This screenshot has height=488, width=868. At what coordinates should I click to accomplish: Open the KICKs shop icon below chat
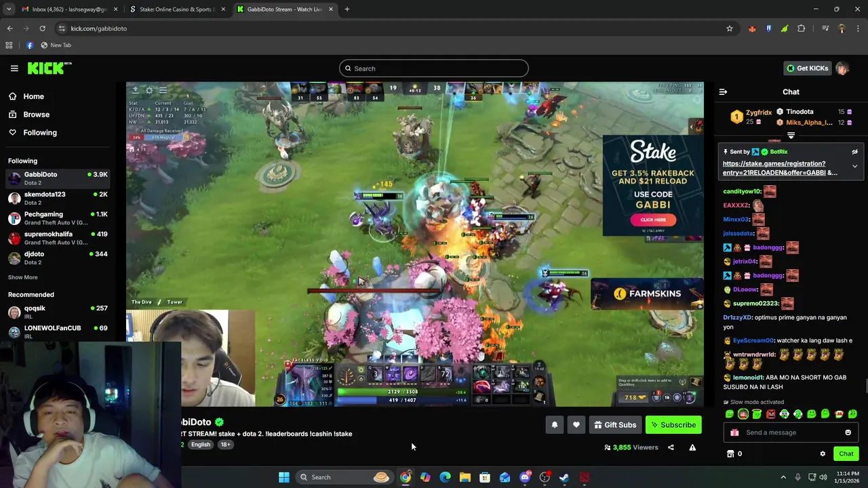[x=730, y=454]
